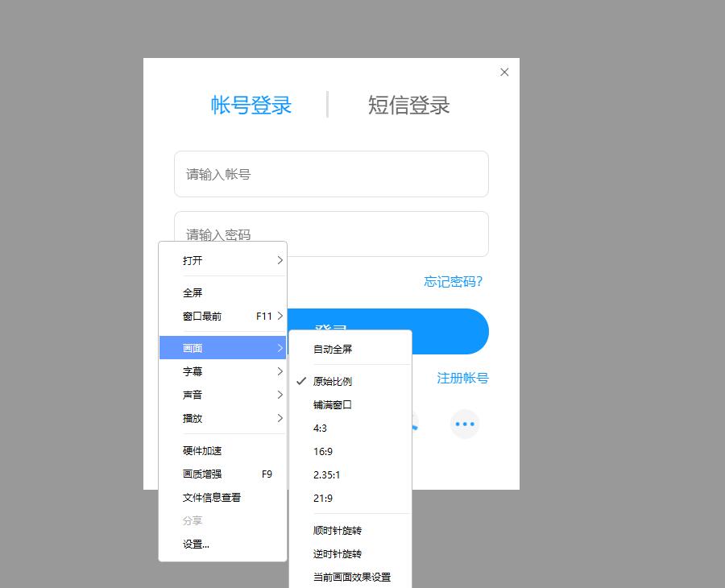Expand the 声音 (audio) submenu

tap(193, 395)
